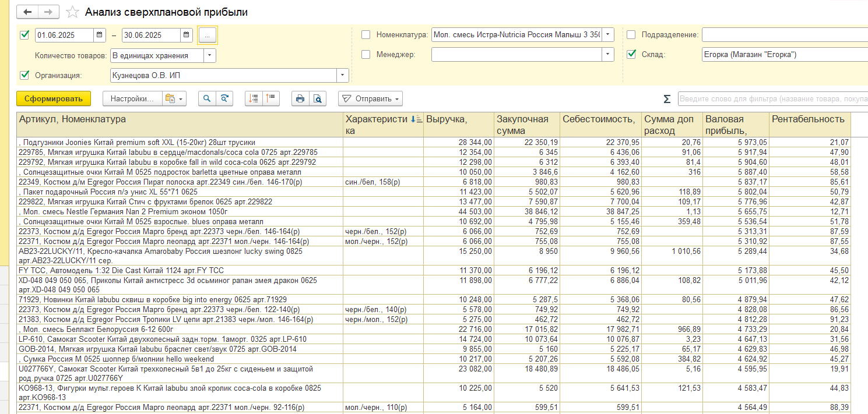Expand the Количество товаров dropdown
The image size is (868, 414).
click(210, 55)
